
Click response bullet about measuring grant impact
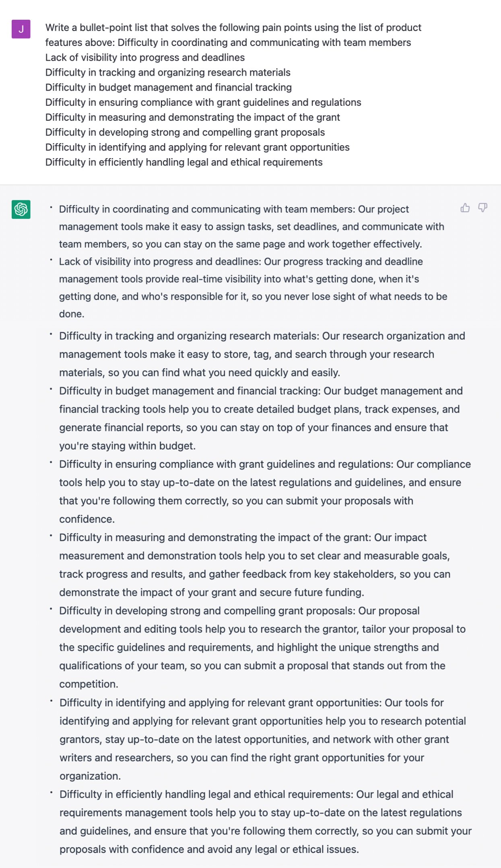tap(255, 565)
